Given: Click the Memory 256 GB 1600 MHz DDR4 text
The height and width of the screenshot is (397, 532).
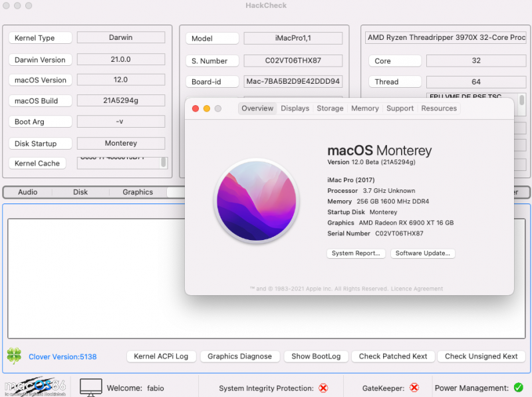Looking at the screenshot, I should pyautogui.click(x=378, y=201).
